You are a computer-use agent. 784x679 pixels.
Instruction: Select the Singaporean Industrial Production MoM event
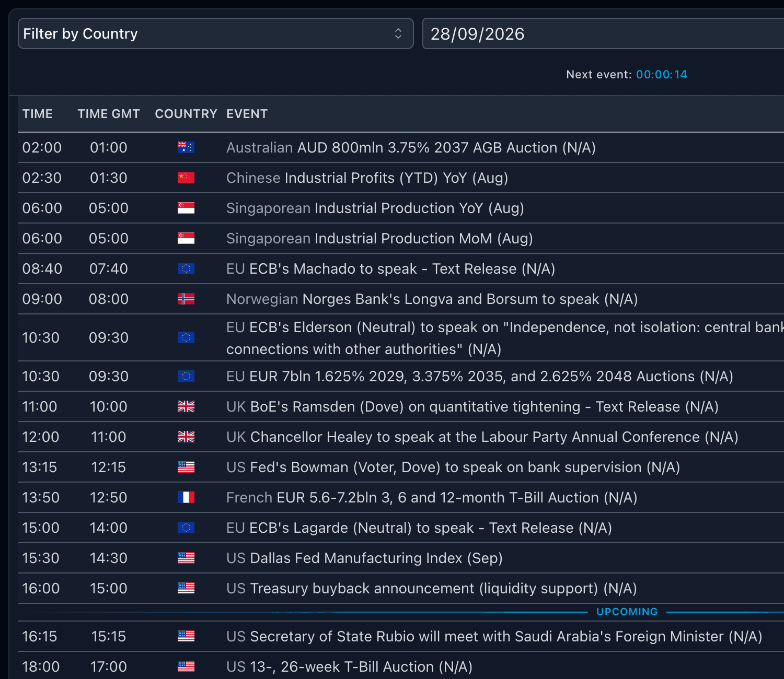[380, 238]
